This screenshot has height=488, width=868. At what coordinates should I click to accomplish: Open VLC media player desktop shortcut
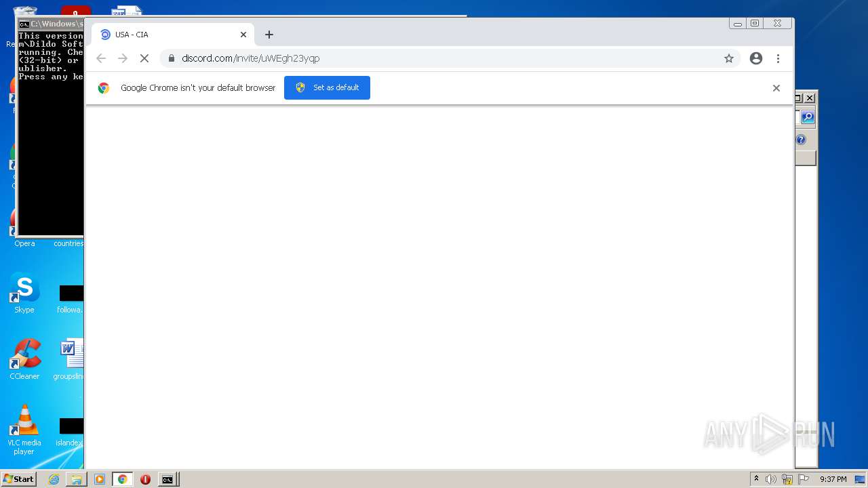(x=24, y=430)
